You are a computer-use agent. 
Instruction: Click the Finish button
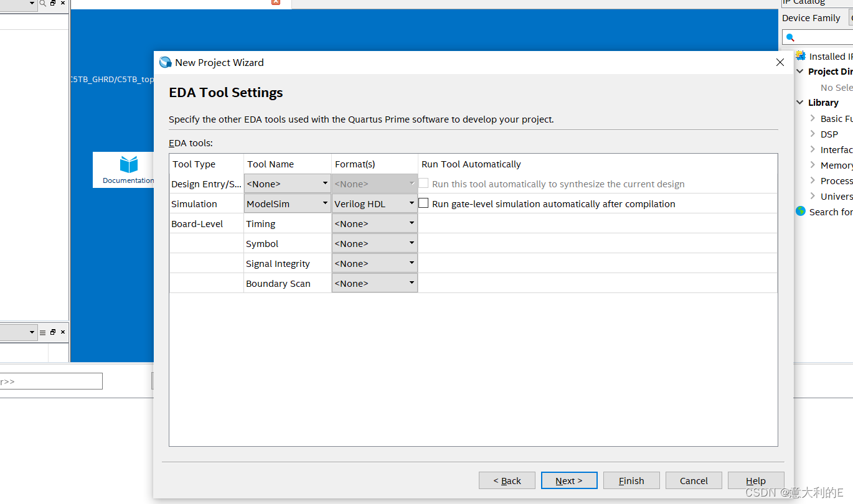[631, 480]
